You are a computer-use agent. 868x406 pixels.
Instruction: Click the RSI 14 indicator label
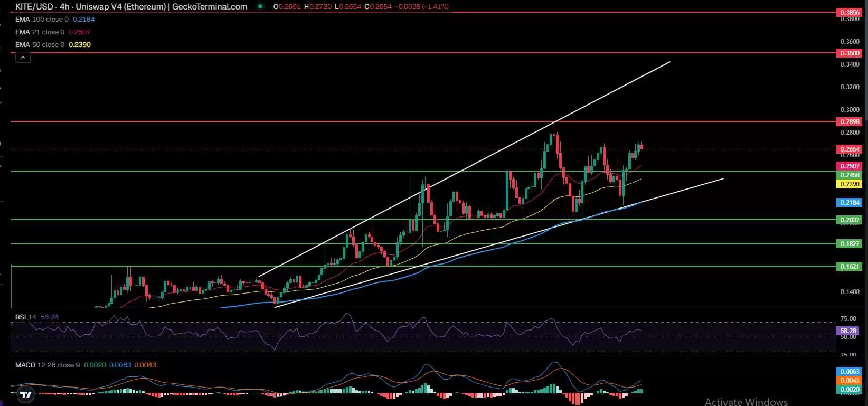(x=25, y=317)
